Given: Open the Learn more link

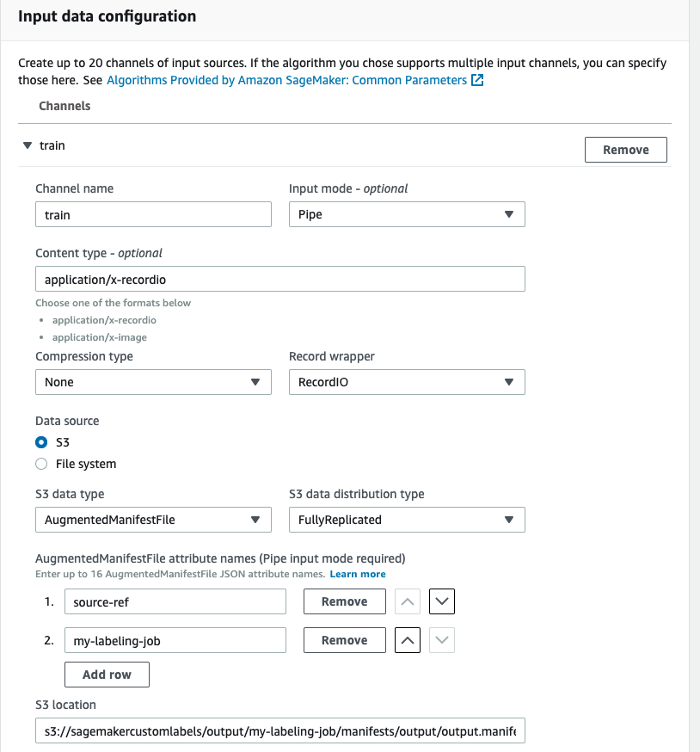Looking at the screenshot, I should click(358, 574).
